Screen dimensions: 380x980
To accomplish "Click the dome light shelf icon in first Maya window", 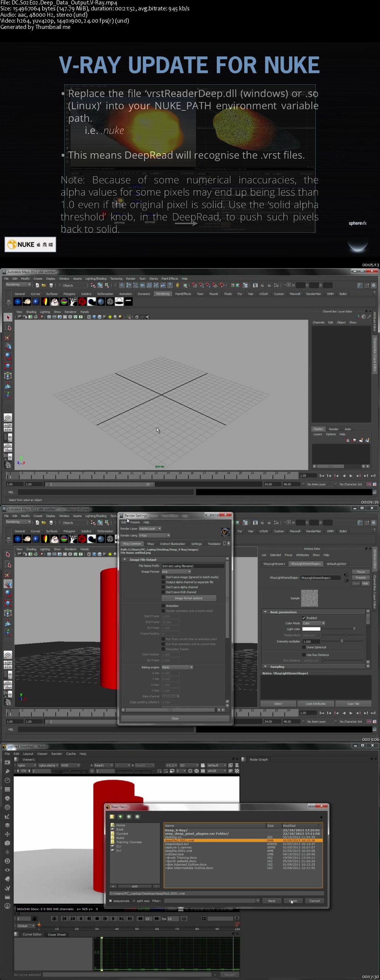I will tap(119, 302).
